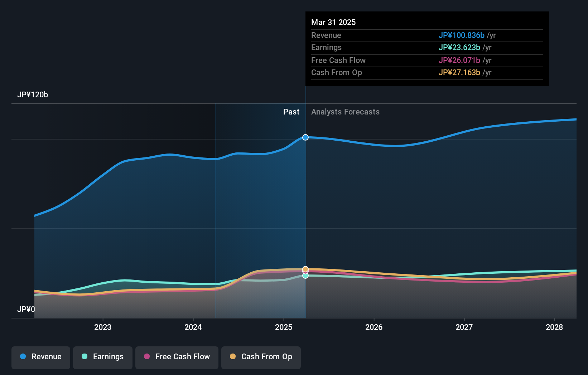
Task: Click the 2026 x-axis label
Action: click(374, 327)
